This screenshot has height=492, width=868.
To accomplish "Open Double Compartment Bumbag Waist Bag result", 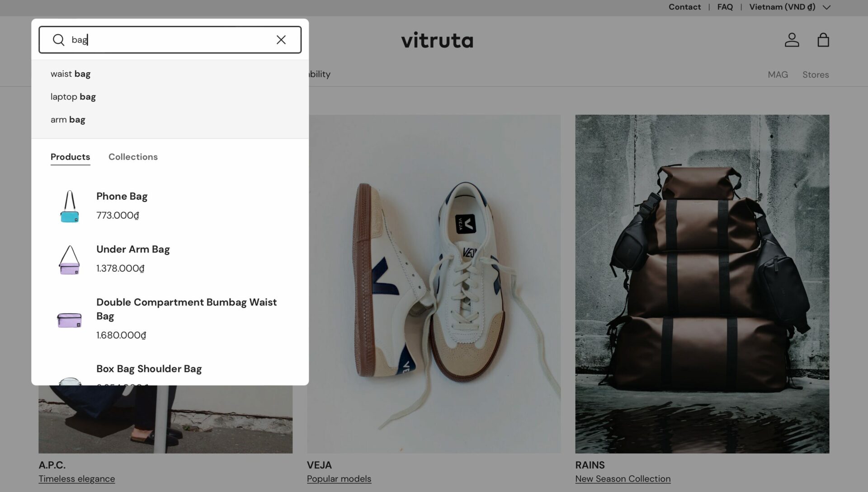I will [186, 309].
